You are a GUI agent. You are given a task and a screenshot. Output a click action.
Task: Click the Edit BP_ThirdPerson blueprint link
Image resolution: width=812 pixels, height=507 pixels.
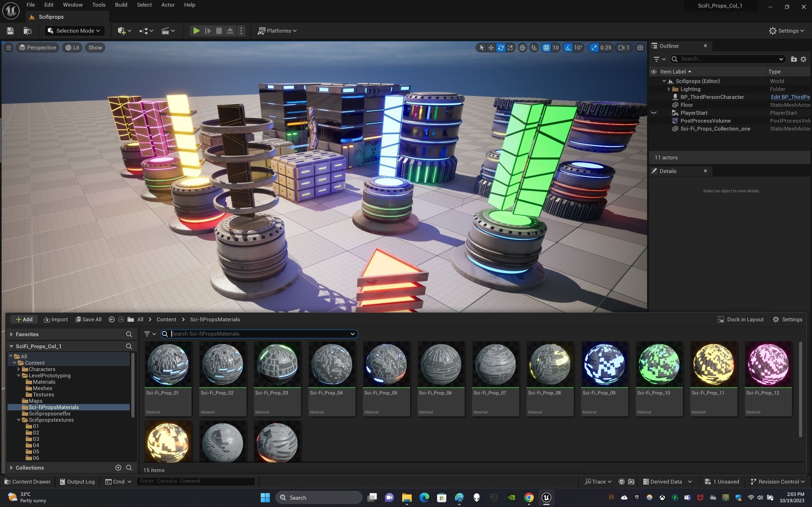coord(790,97)
